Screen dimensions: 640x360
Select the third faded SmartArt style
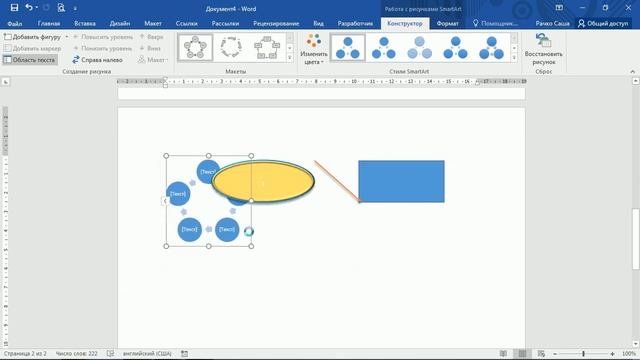coord(420,48)
